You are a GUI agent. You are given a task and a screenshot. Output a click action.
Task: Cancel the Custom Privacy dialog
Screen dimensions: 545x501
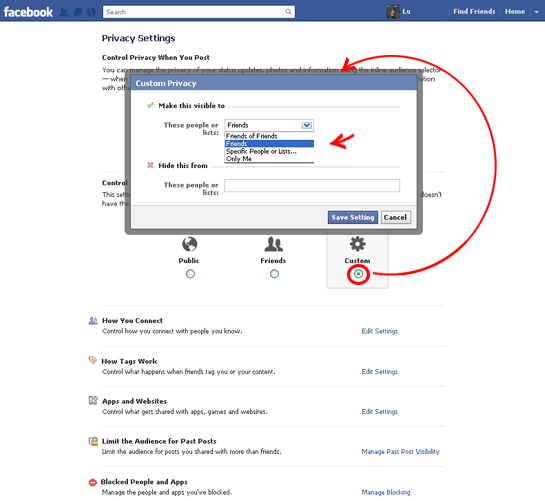[x=395, y=217]
